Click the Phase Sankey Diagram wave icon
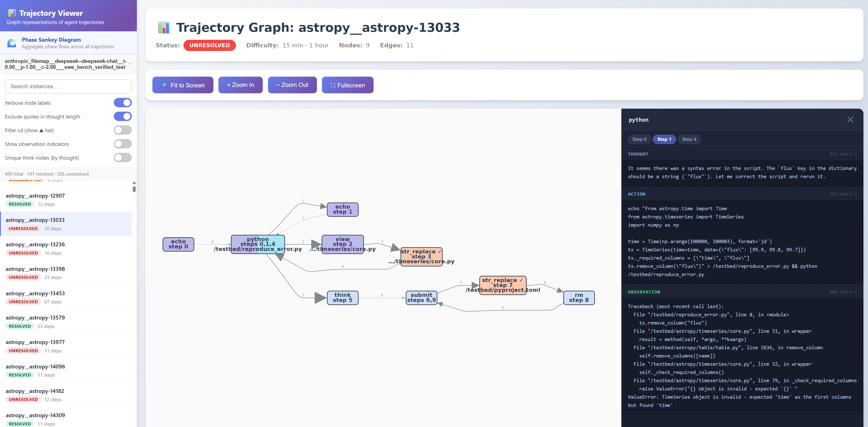This screenshot has width=868, height=427. pos(12,43)
